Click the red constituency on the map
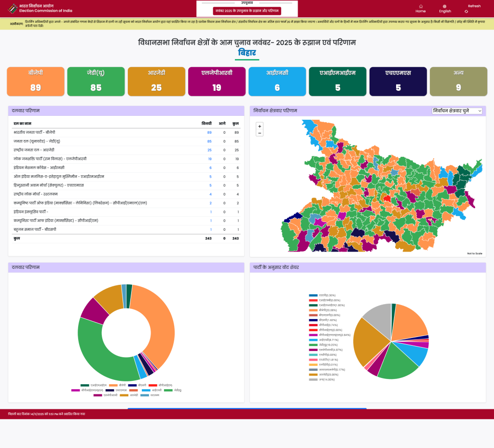Viewport: 494px width, 448px height. coord(387,197)
